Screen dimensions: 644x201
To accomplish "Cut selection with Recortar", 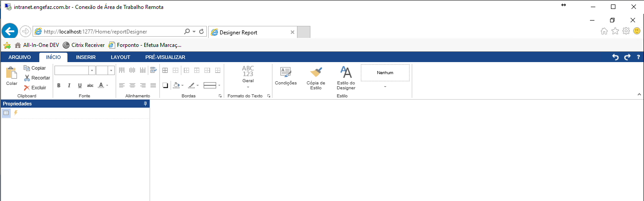I will coord(37,78).
